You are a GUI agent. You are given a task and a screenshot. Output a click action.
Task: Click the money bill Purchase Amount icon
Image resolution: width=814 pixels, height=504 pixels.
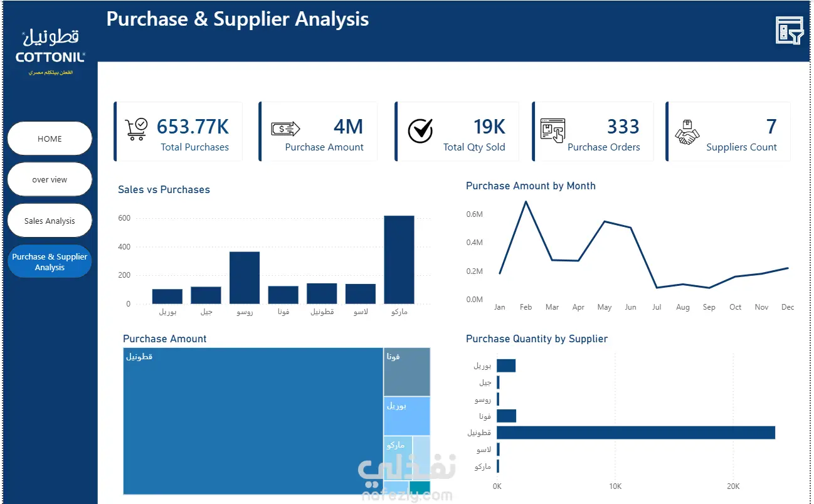[285, 129]
